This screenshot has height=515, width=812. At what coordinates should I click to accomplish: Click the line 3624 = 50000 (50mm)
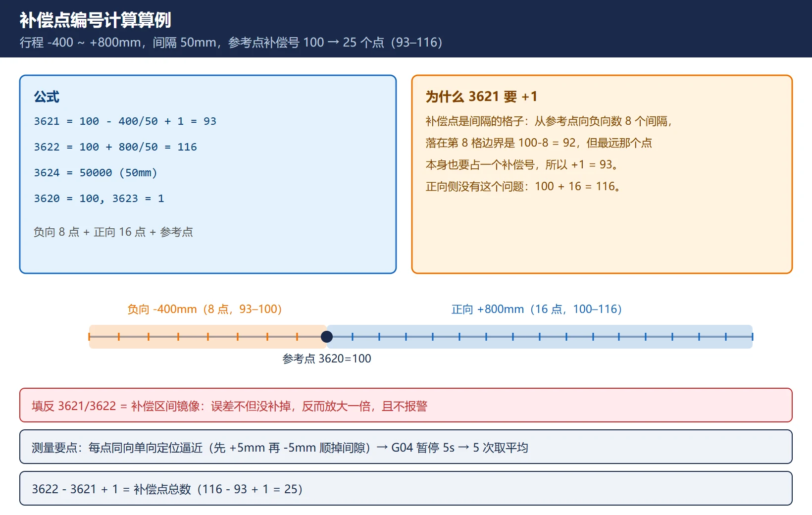pyautogui.click(x=96, y=173)
